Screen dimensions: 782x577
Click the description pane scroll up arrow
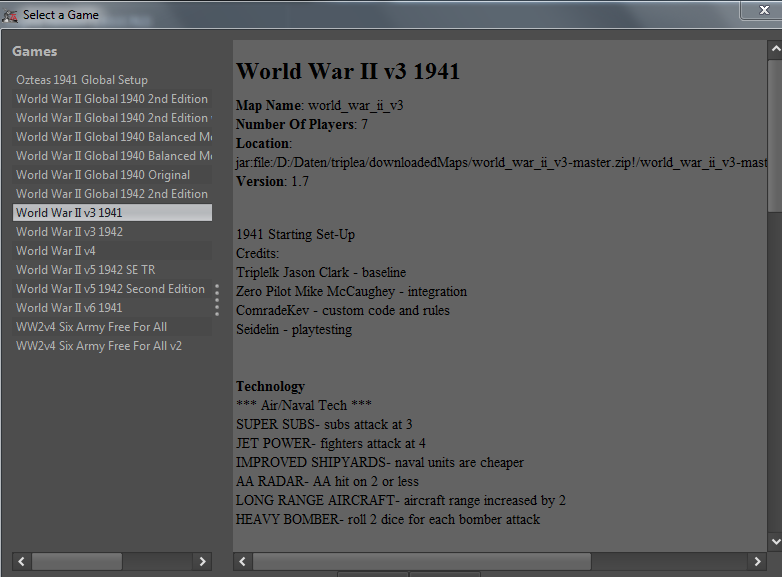point(776,49)
